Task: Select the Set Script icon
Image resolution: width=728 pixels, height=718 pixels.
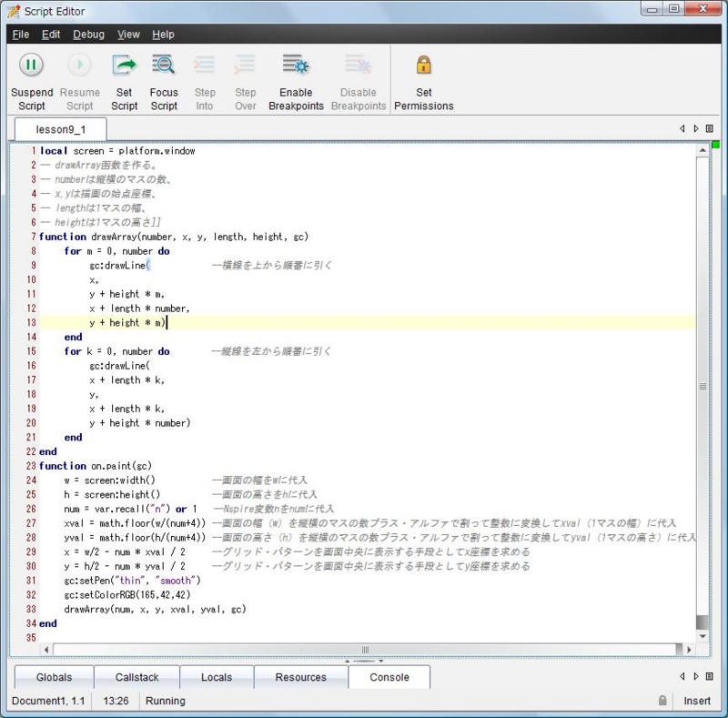Action: coord(124,65)
